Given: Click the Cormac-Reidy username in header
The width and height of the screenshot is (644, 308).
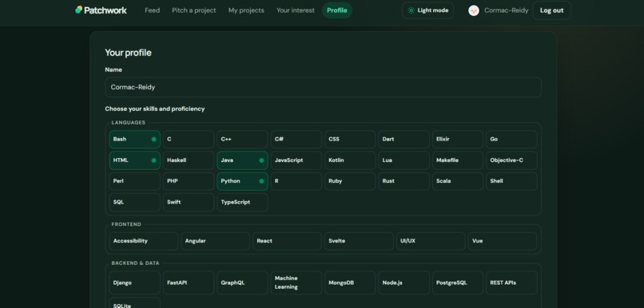Looking at the screenshot, I should pos(506,10).
